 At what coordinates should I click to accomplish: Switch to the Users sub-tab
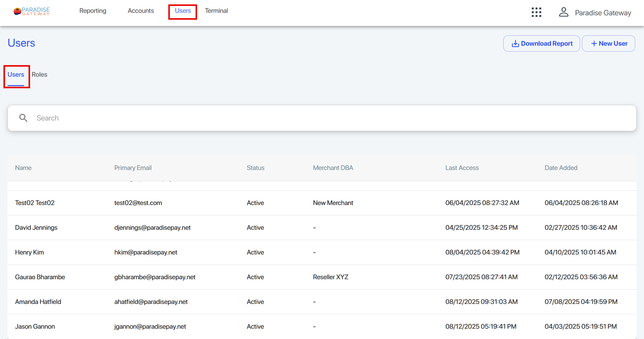point(16,74)
